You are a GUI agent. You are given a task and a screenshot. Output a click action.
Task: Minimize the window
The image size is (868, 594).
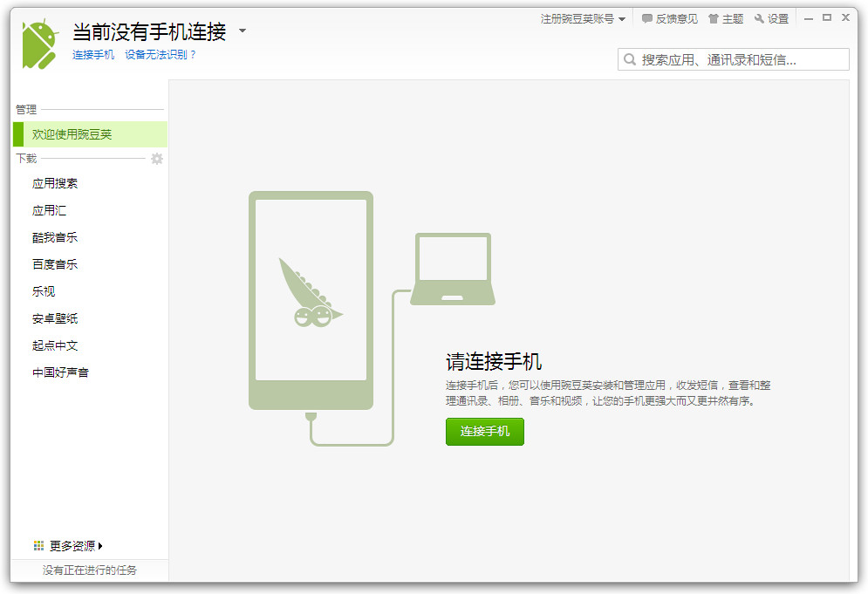pyautogui.click(x=809, y=18)
